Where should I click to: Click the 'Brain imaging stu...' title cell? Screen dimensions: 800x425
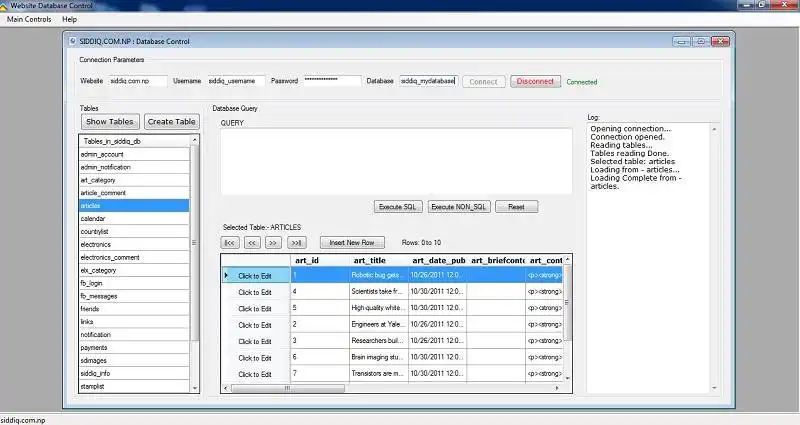[x=379, y=357]
